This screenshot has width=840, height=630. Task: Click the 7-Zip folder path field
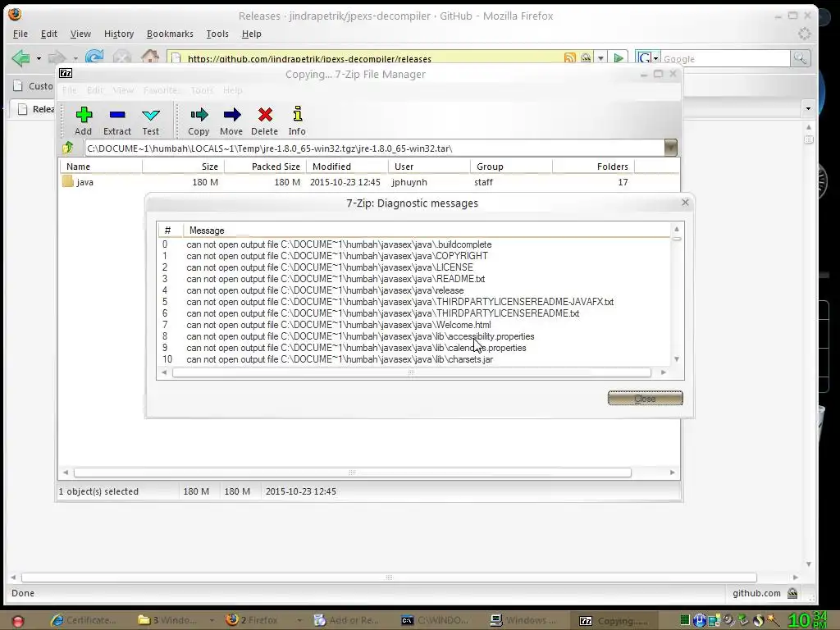374,148
